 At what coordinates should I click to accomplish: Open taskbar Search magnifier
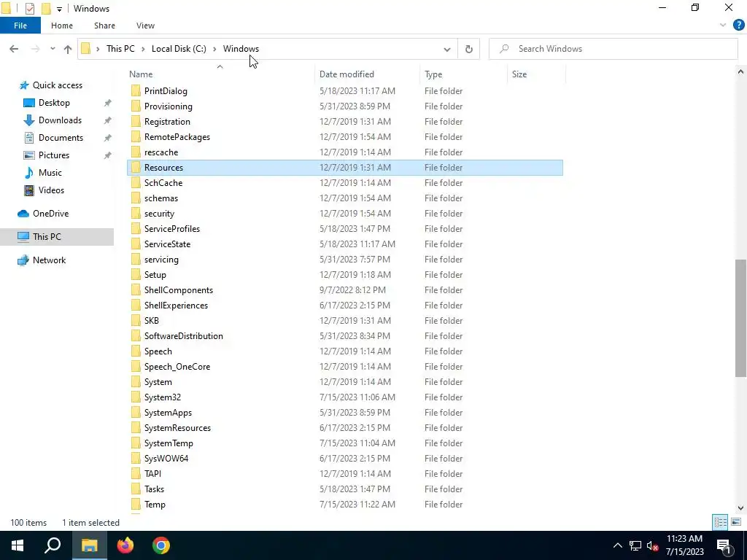(53, 545)
